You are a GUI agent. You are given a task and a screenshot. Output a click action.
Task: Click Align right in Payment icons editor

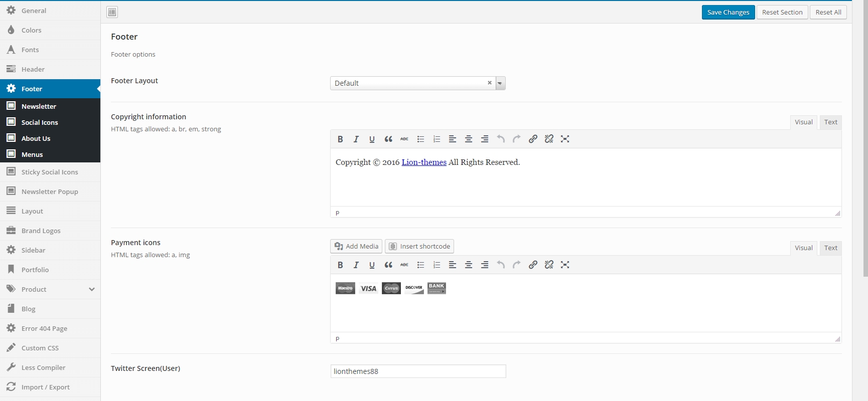485,265
